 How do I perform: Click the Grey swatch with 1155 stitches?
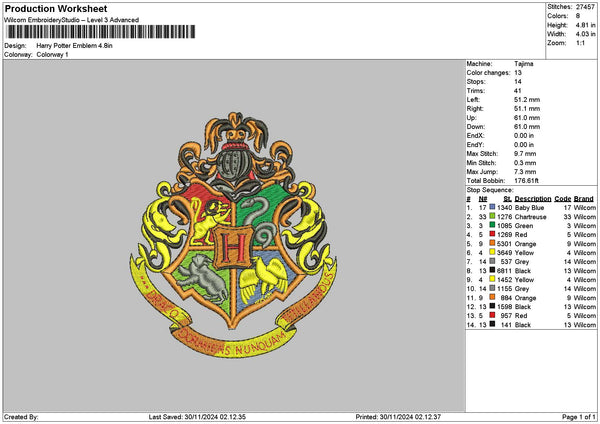point(492,288)
